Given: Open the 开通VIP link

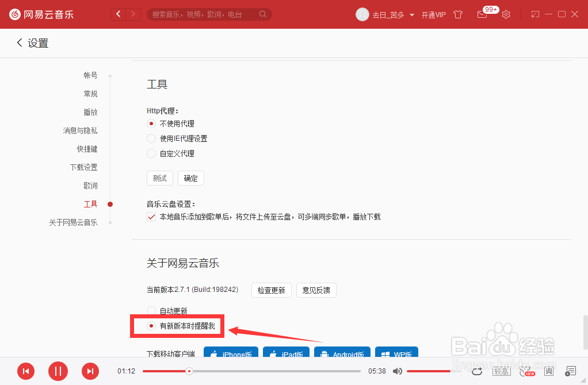Looking at the screenshot, I should click(433, 14).
